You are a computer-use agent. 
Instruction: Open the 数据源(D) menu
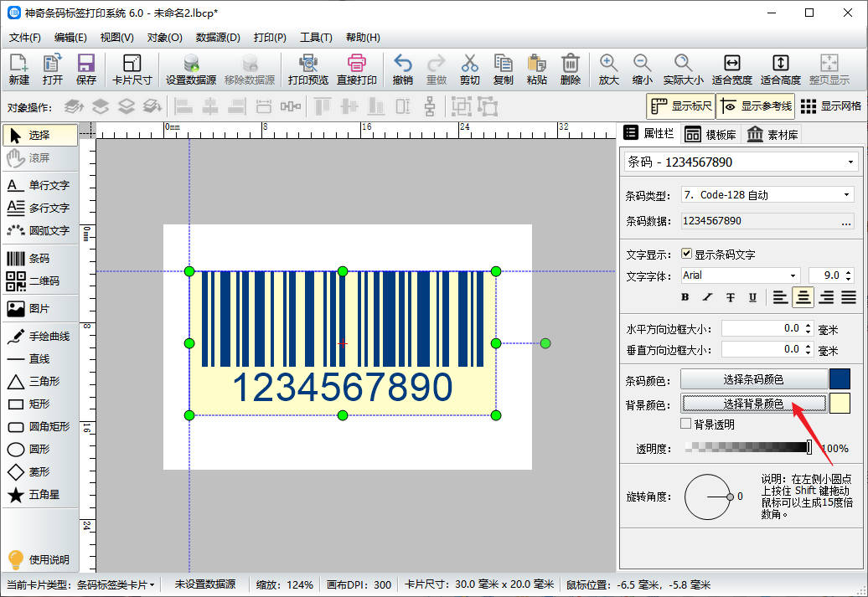[218, 37]
